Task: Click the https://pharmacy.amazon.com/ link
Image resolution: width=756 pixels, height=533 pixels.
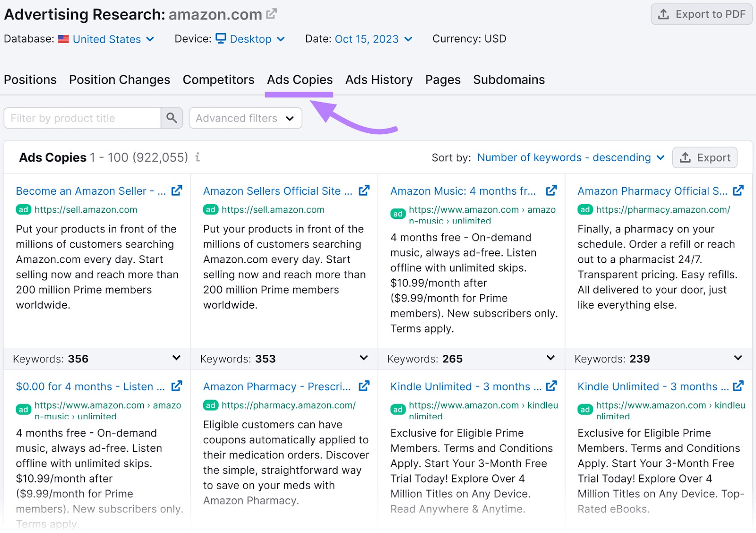Action: coord(662,209)
